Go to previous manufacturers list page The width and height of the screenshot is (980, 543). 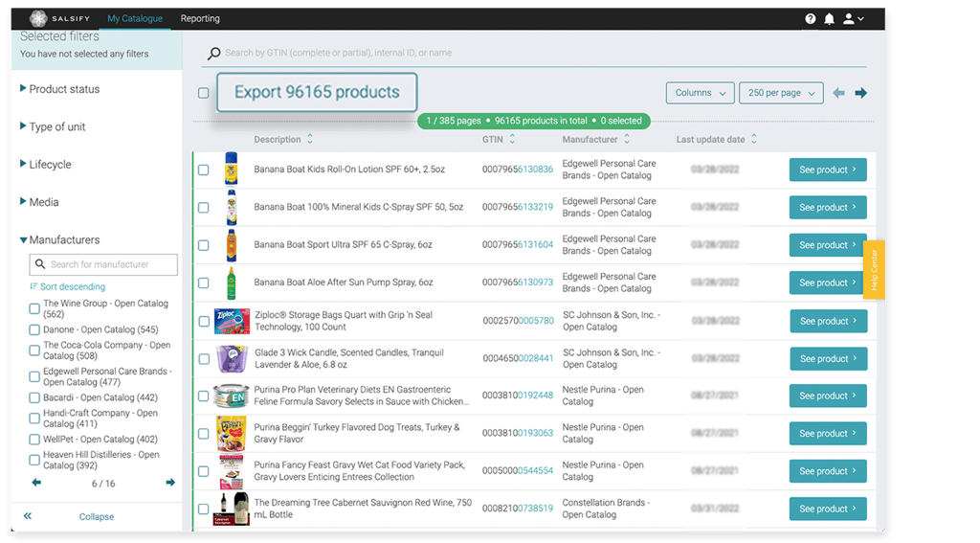click(36, 483)
